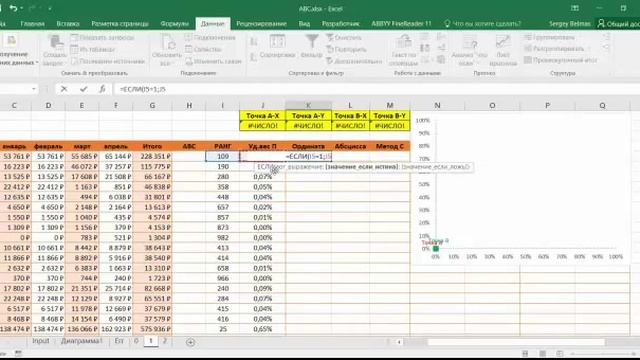Click Промежуточный итог in ribbon
This screenshot has height=360, width=640.
click(560, 60)
